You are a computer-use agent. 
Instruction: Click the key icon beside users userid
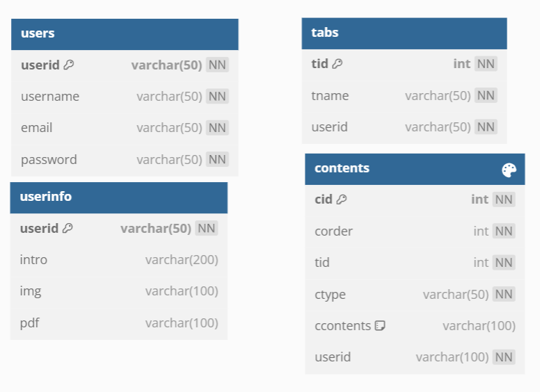click(69, 65)
